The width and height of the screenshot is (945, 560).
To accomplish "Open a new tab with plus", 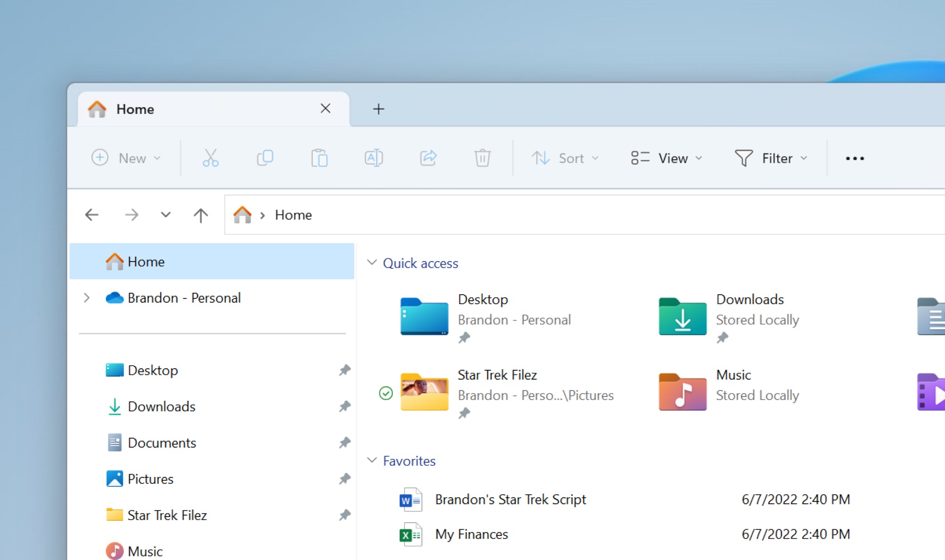I will (378, 109).
